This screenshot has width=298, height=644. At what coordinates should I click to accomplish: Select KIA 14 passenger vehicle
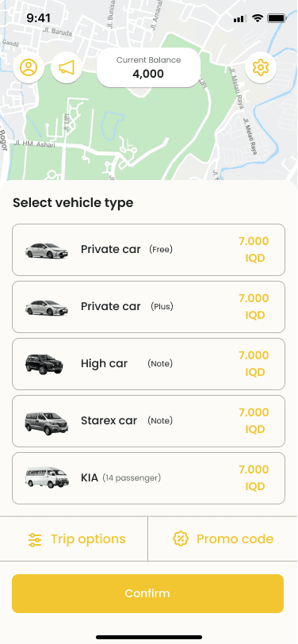[x=148, y=478]
